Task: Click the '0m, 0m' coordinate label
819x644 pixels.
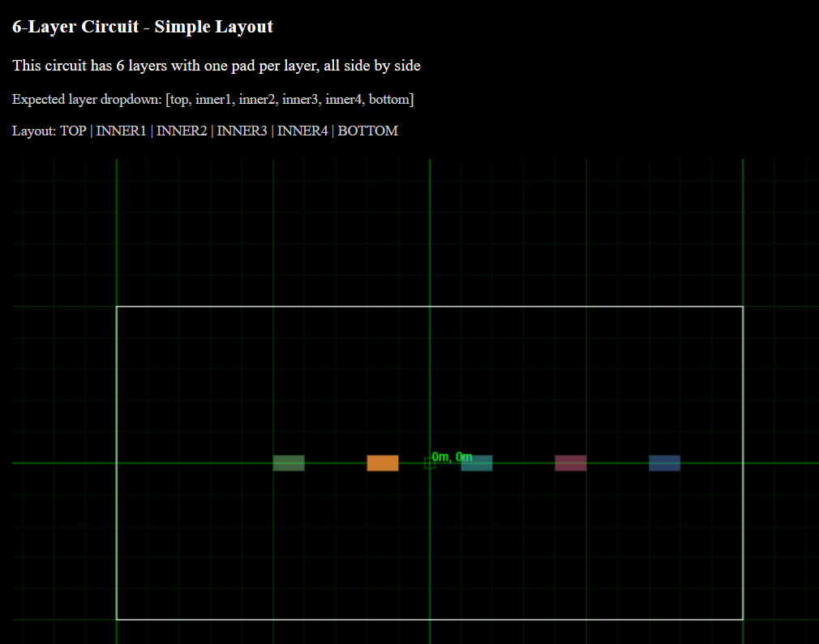Action: point(452,457)
